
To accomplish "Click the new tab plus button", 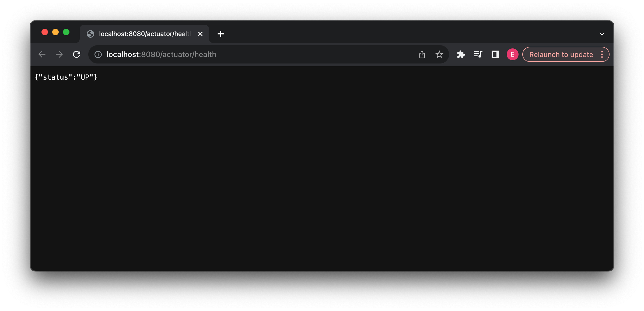I will click(x=220, y=34).
